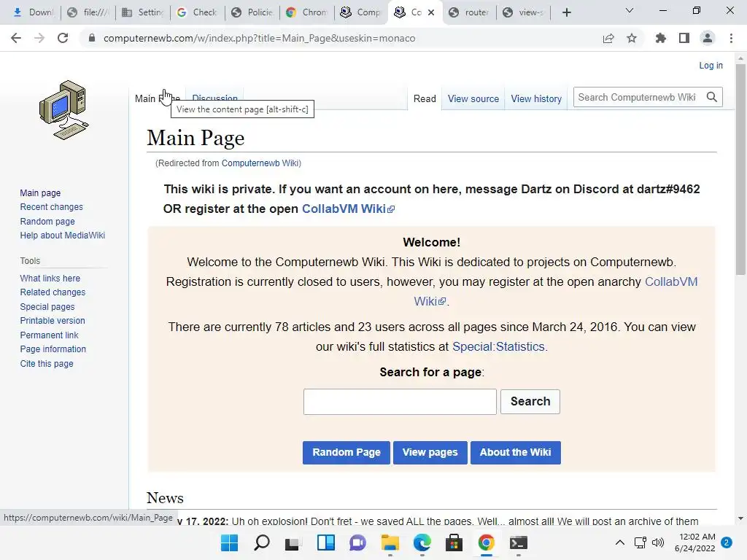The image size is (747, 560).
Task: Open the Recent changes sidebar link
Action: 52,207
